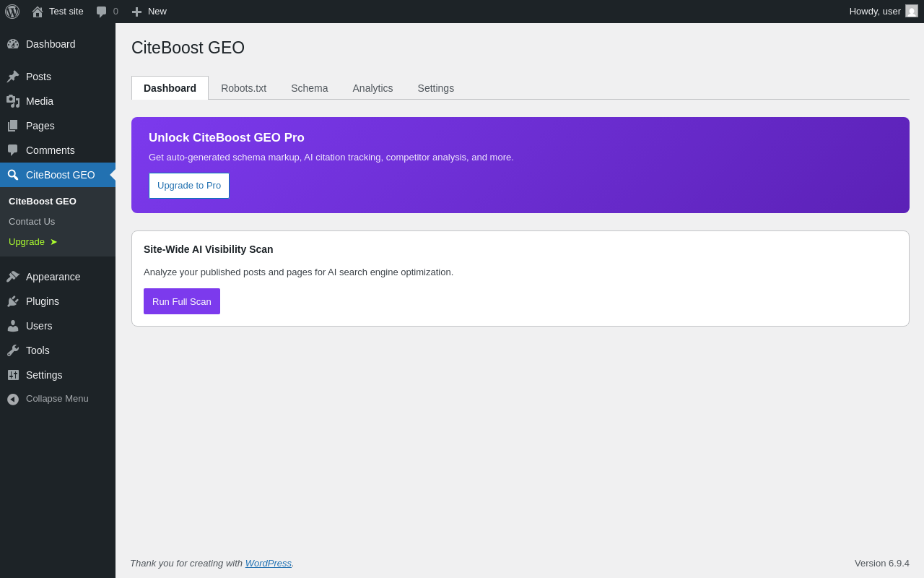
Task: Click the Upgrade to Pro button
Action: (189, 186)
